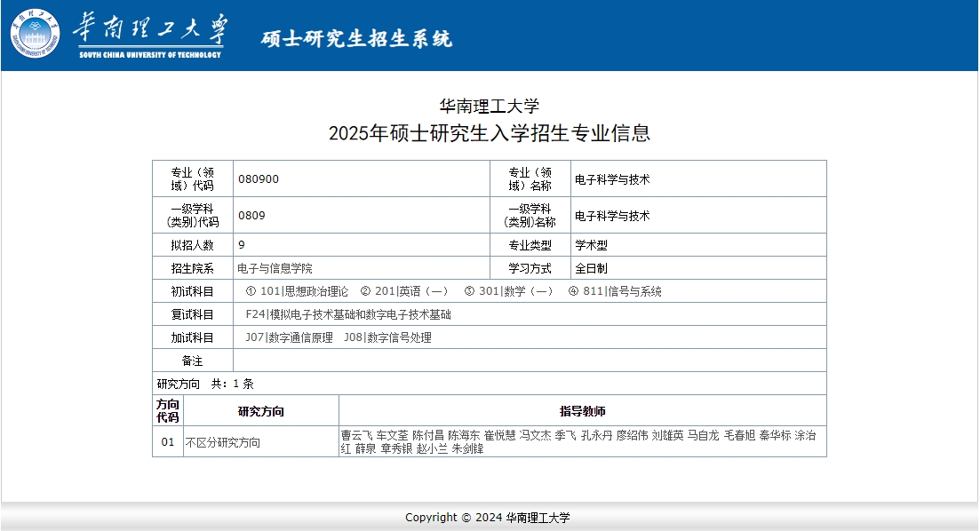The height and width of the screenshot is (531, 980).
Task: Select the page heading 华南理工大学
Action: click(x=490, y=107)
